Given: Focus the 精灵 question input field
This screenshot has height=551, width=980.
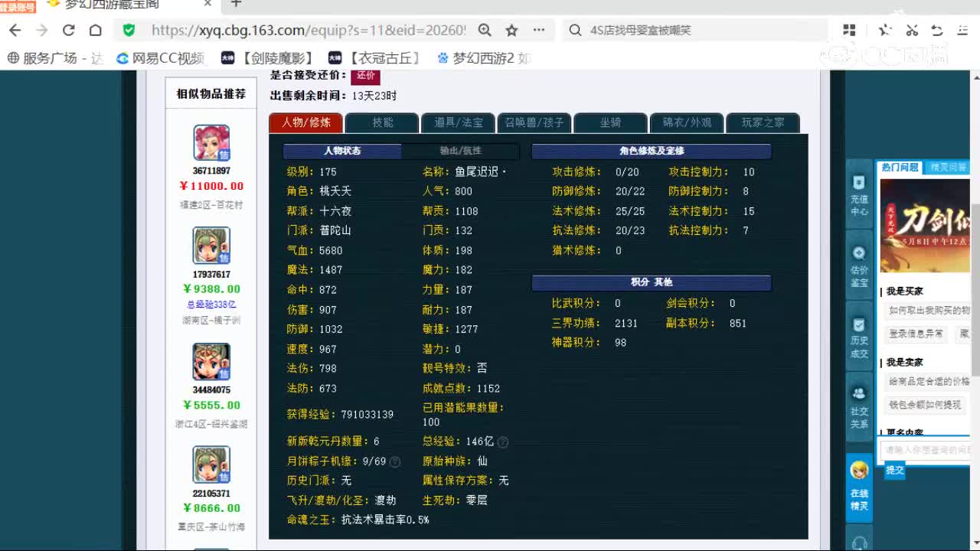Looking at the screenshot, I should pos(925,450).
